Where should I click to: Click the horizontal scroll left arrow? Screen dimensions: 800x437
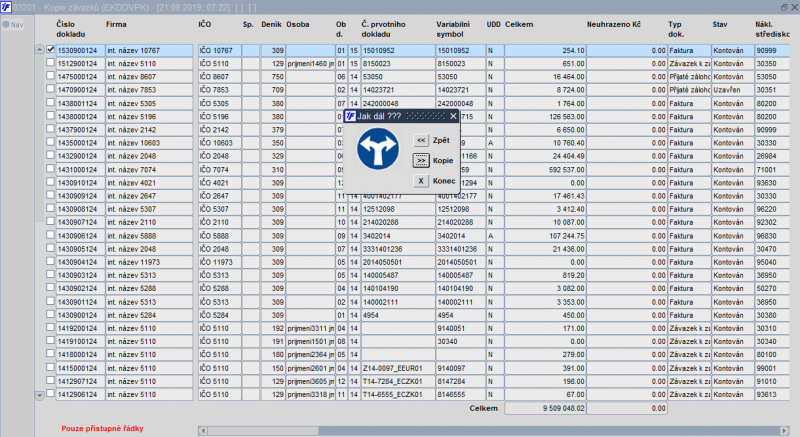pyautogui.click(x=203, y=431)
